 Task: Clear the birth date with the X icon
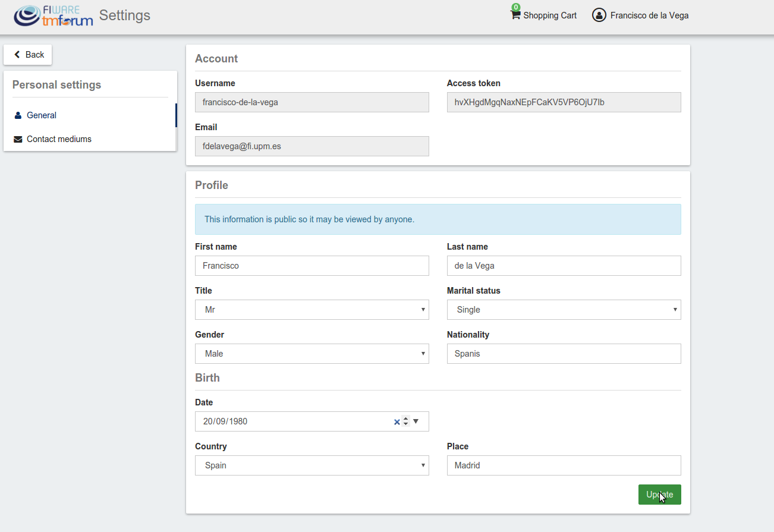click(x=397, y=421)
